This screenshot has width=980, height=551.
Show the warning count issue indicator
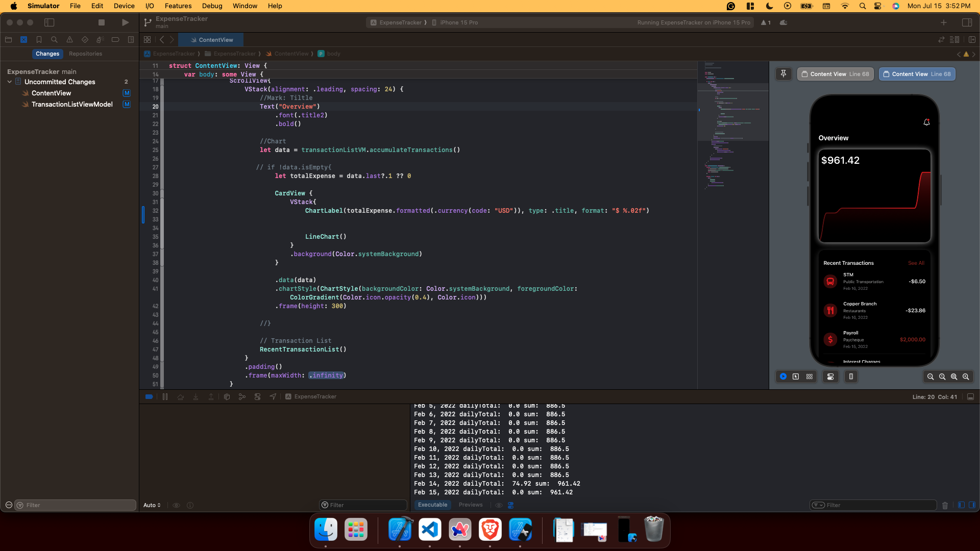pyautogui.click(x=766, y=22)
